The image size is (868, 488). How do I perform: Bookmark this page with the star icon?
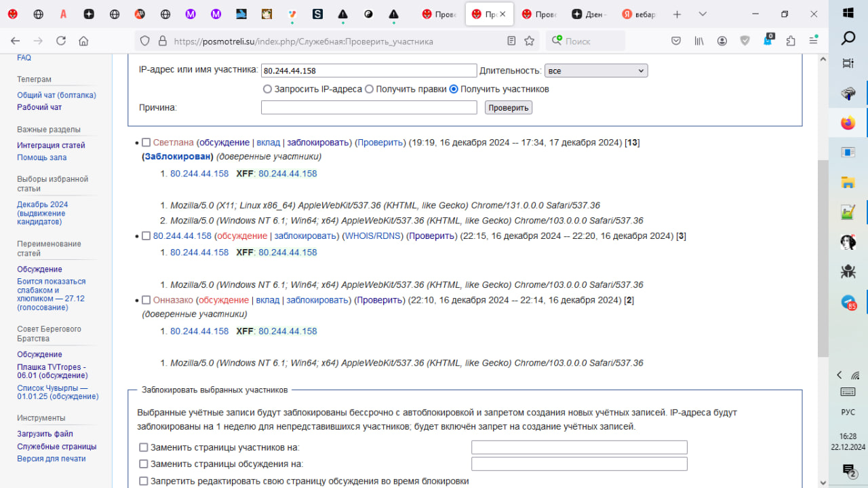[x=529, y=41]
